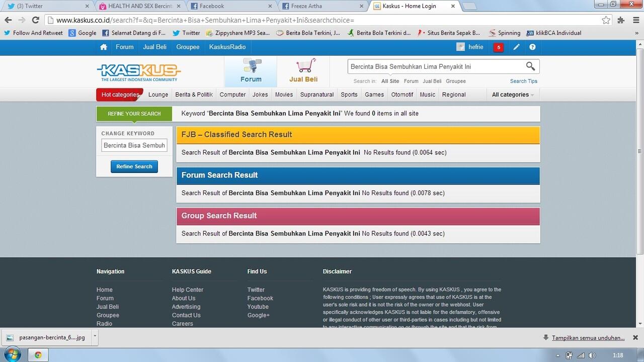Click the Kaskus home icon in the top bar
Image resolution: width=644 pixels, height=362 pixels.
(x=104, y=47)
